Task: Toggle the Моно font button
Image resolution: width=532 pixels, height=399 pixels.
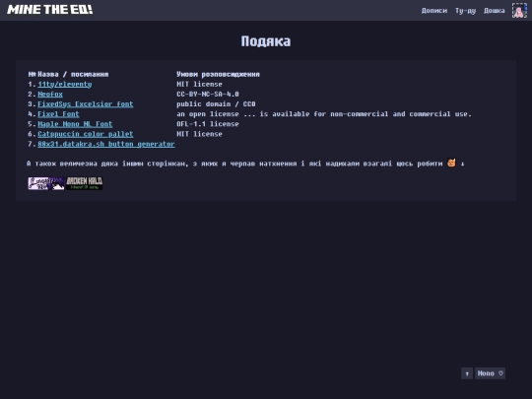Action: [x=490, y=373]
